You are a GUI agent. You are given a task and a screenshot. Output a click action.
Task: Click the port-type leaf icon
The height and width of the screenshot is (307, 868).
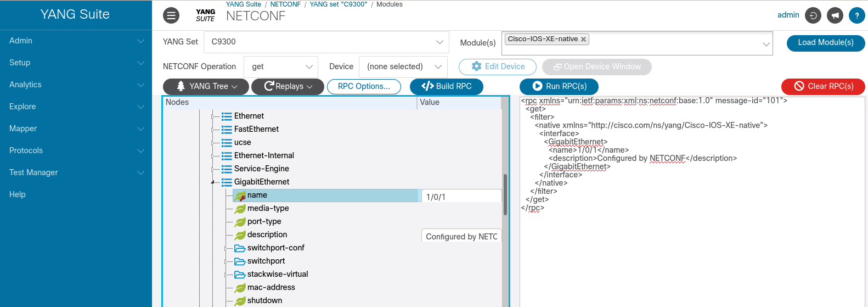click(240, 222)
